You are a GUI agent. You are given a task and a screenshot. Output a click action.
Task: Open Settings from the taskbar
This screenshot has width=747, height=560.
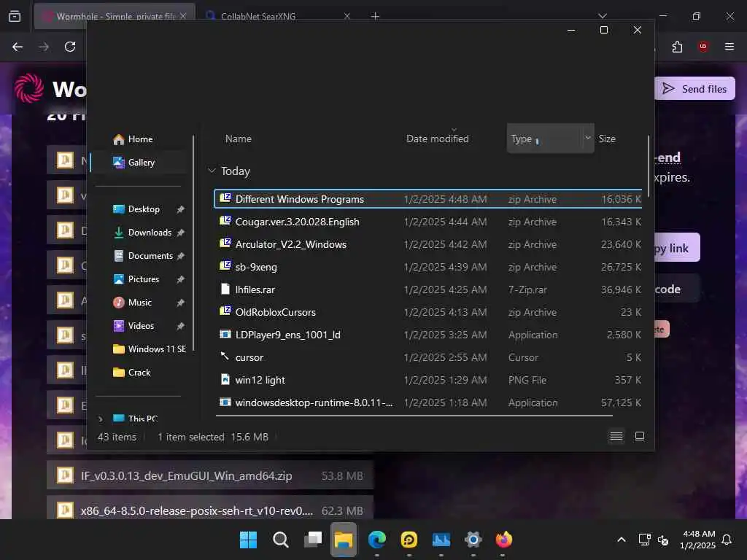click(x=473, y=540)
